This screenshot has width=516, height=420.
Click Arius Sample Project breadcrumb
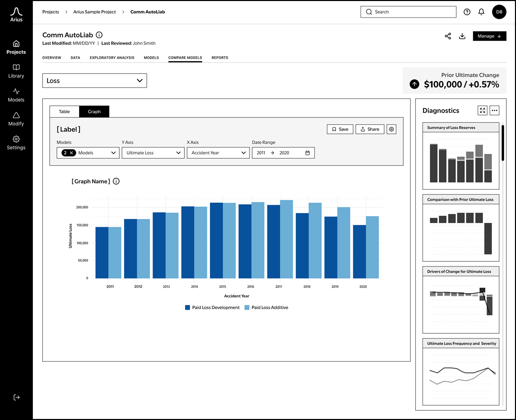pos(95,12)
